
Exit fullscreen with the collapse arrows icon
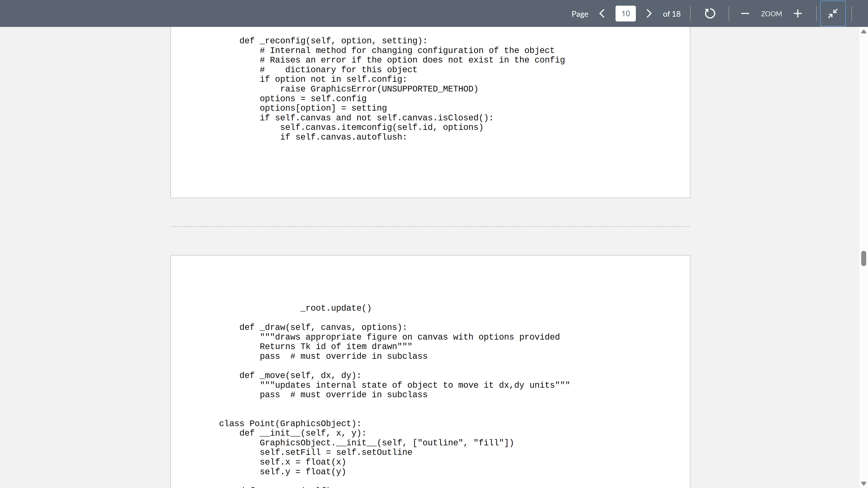(833, 14)
